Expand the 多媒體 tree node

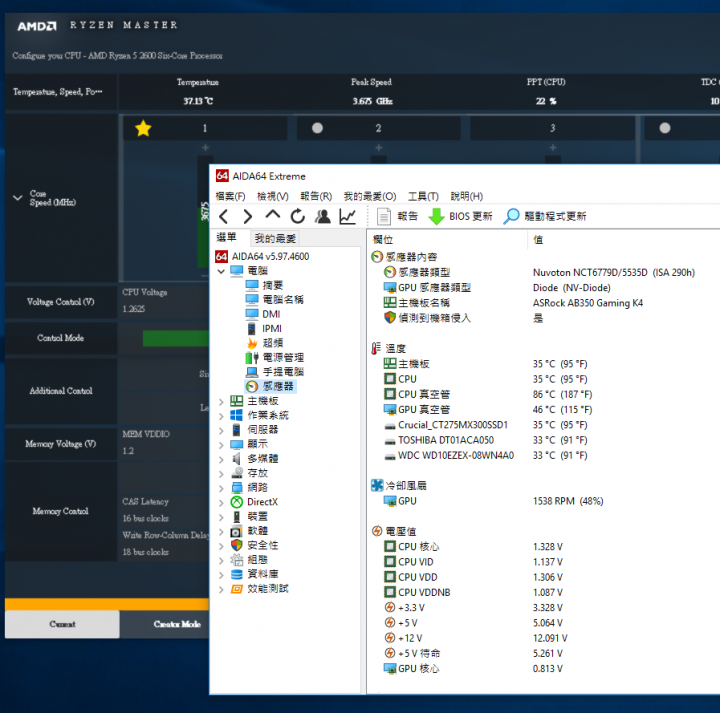click(x=221, y=460)
